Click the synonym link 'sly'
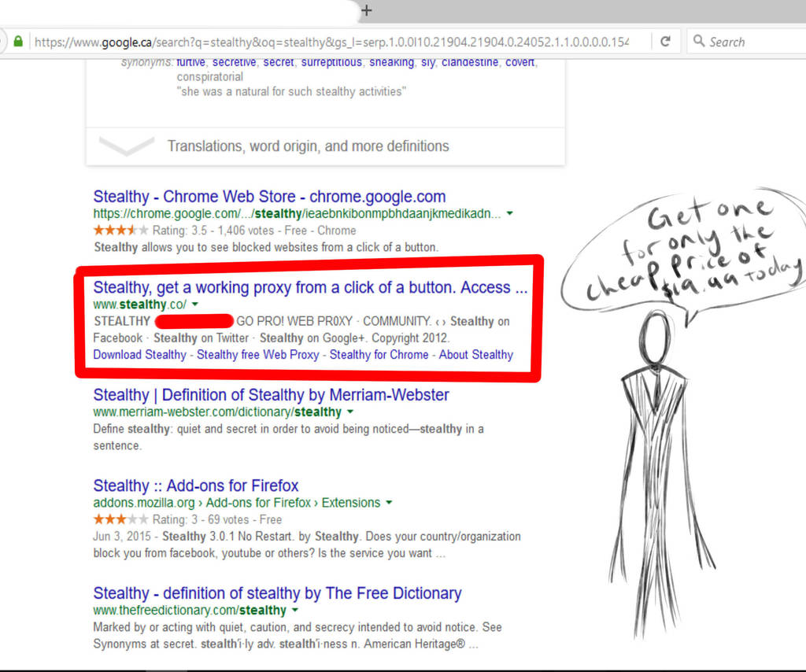 pos(427,63)
